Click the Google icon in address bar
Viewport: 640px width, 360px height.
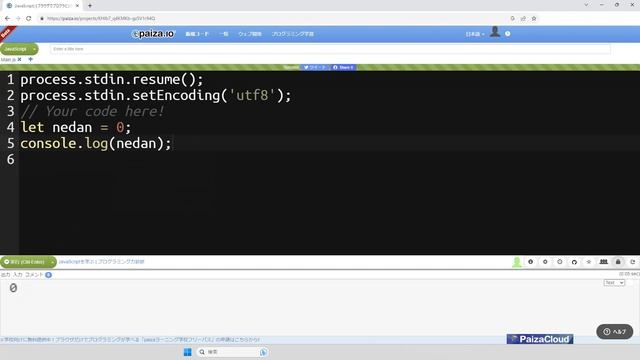point(513,18)
